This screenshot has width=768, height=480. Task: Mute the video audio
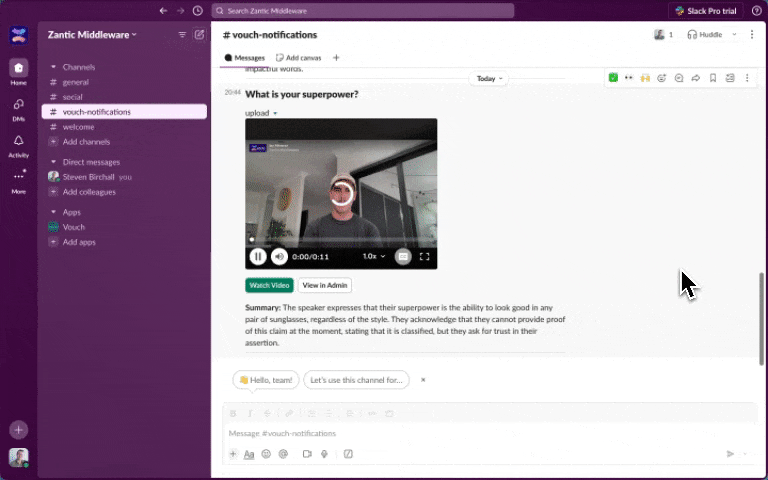point(279,257)
